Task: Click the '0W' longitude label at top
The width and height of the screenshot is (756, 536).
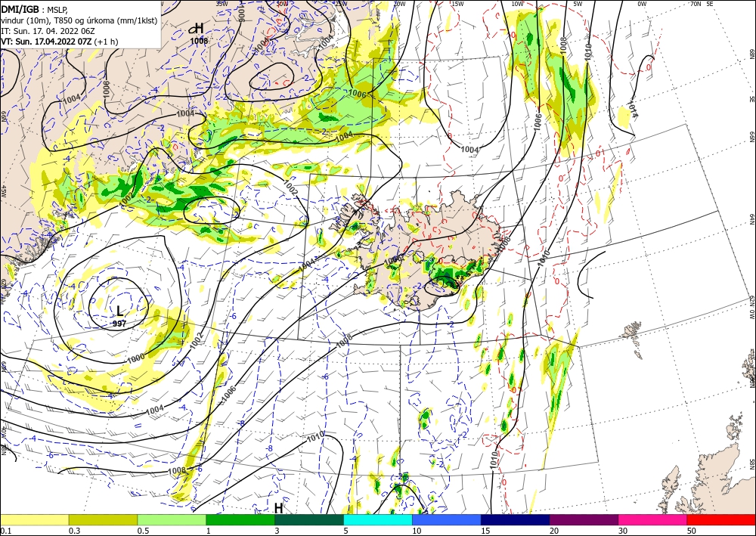Action: (x=642, y=4)
